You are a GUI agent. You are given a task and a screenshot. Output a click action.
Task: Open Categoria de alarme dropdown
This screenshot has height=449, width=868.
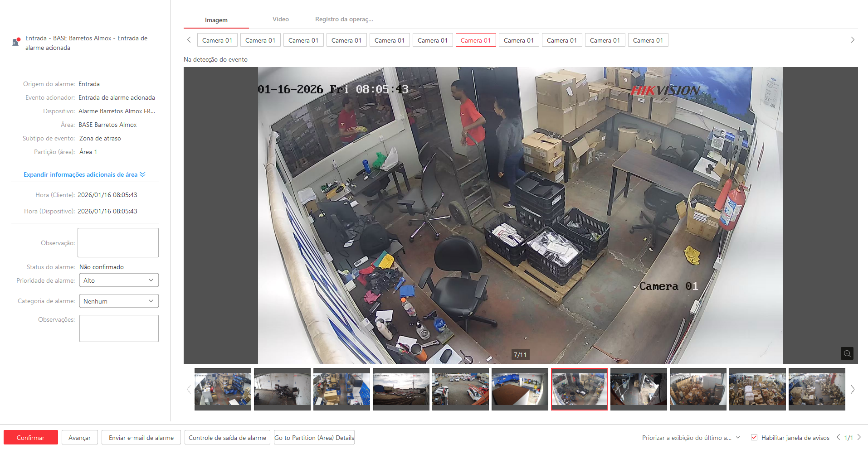pyautogui.click(x=119, y=301)
